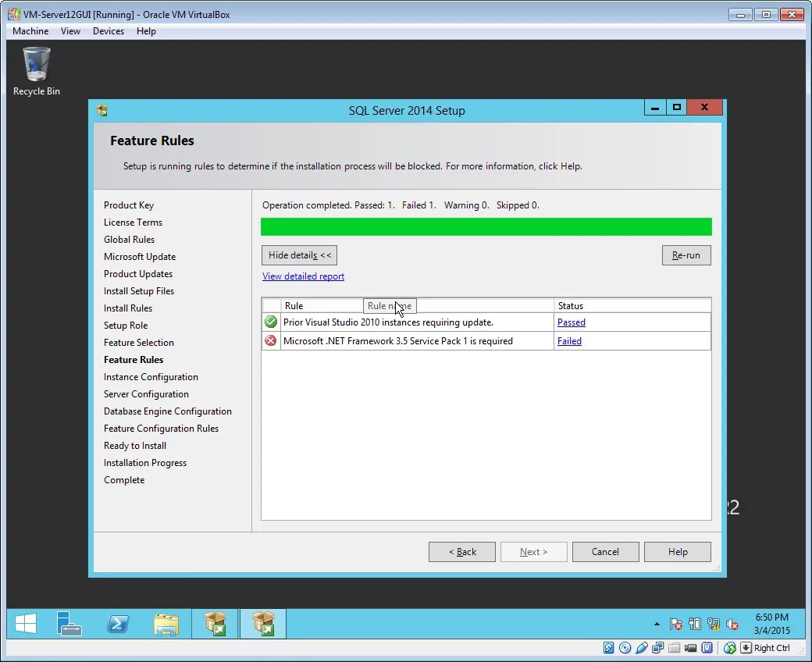Collapse rules with Hide details button
The width and height of the screenshot is (812, 662).
coord(299,255)
